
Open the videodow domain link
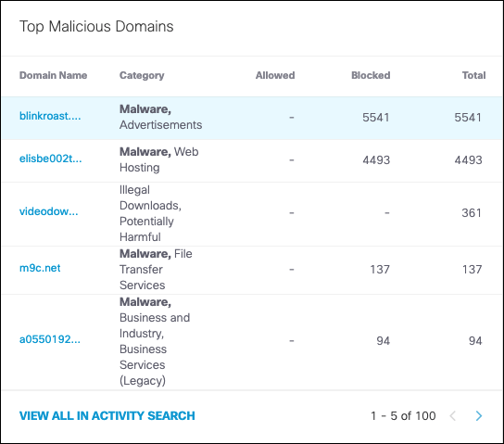point(49,211)
